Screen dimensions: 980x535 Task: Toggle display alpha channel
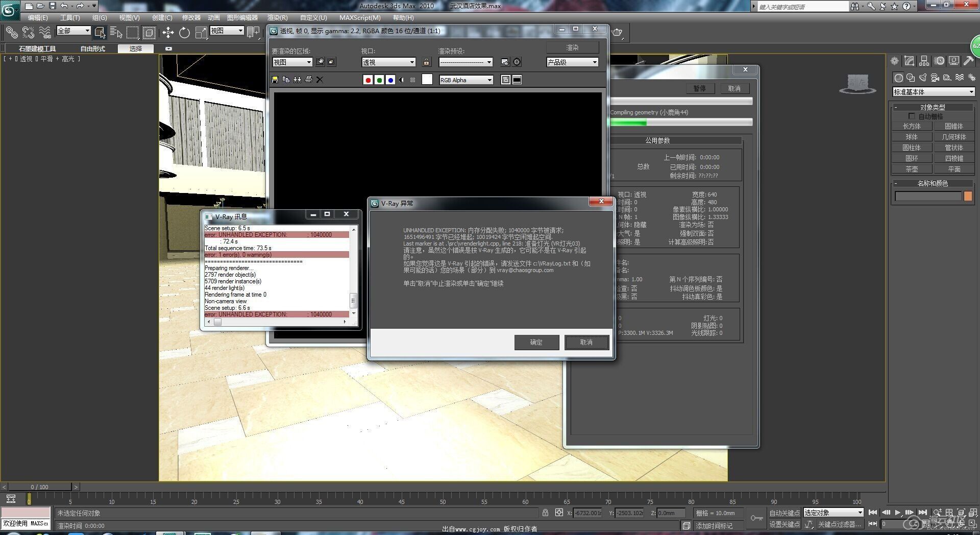pos(402,80)
